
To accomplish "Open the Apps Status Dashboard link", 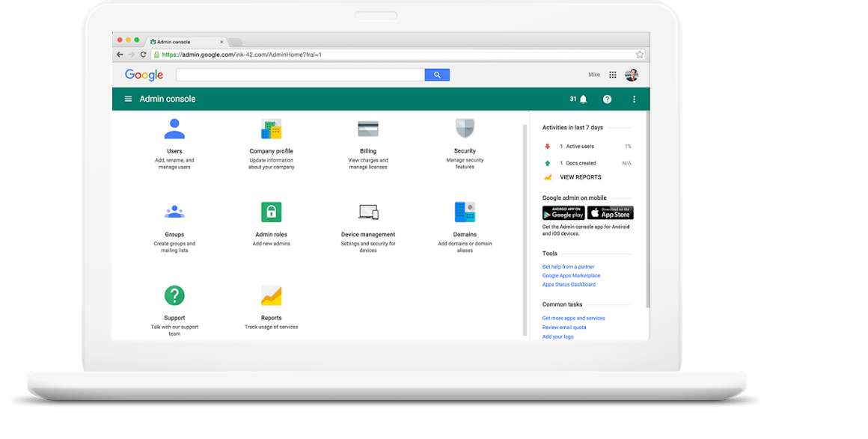I will (569, 284).
